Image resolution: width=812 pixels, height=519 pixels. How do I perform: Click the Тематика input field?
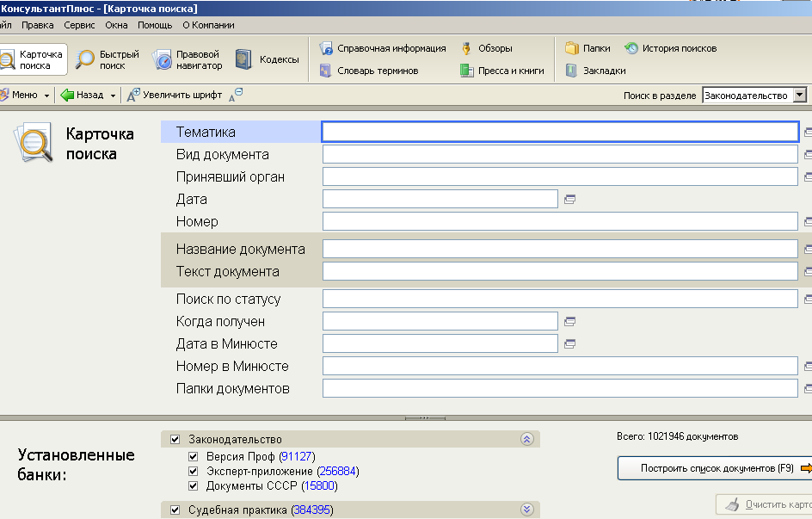560,132
